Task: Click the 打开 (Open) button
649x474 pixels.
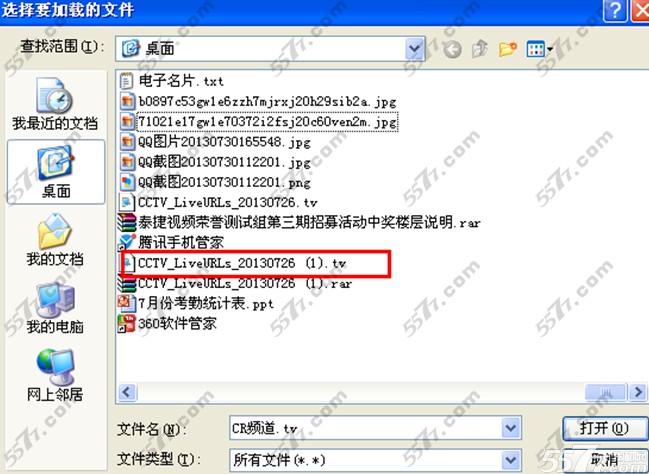Action: pyautogui.click(x=605, y=428)
